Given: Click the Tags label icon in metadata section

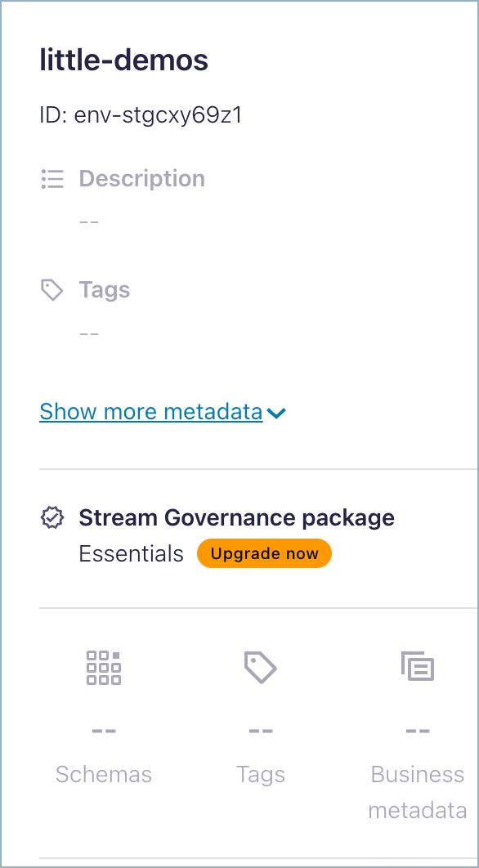Looking at the screenshot, I should tap(51, 289).
